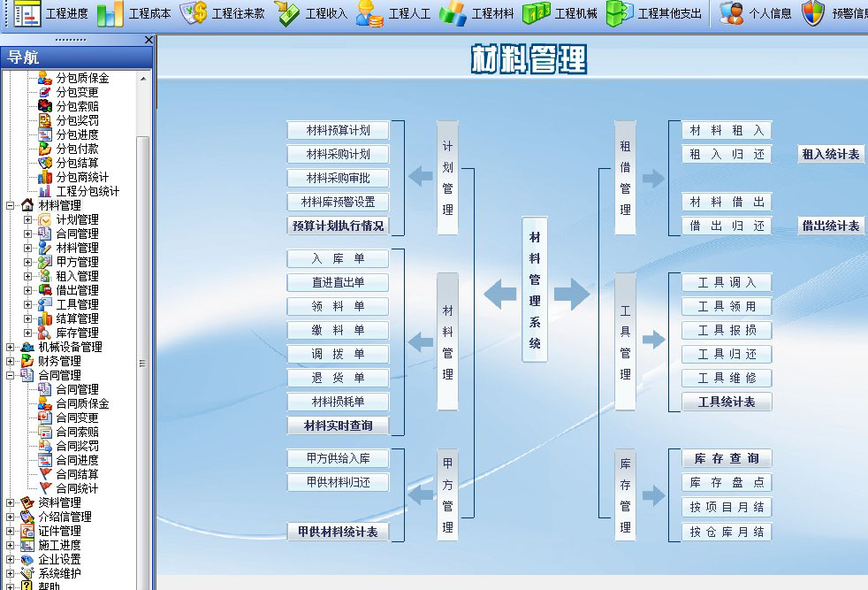868x590 pixels.
Task: Open 材料采购审批 button
Action: 338,179
